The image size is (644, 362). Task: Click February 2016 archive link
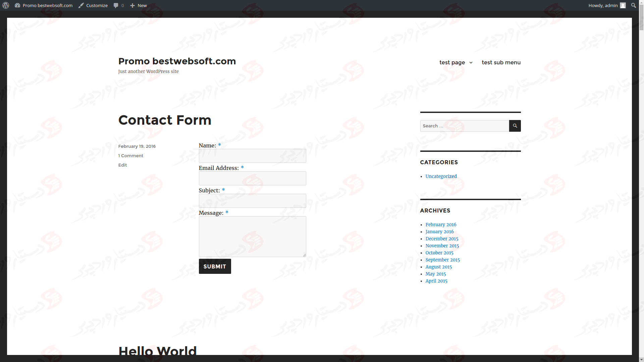point(440,225)
